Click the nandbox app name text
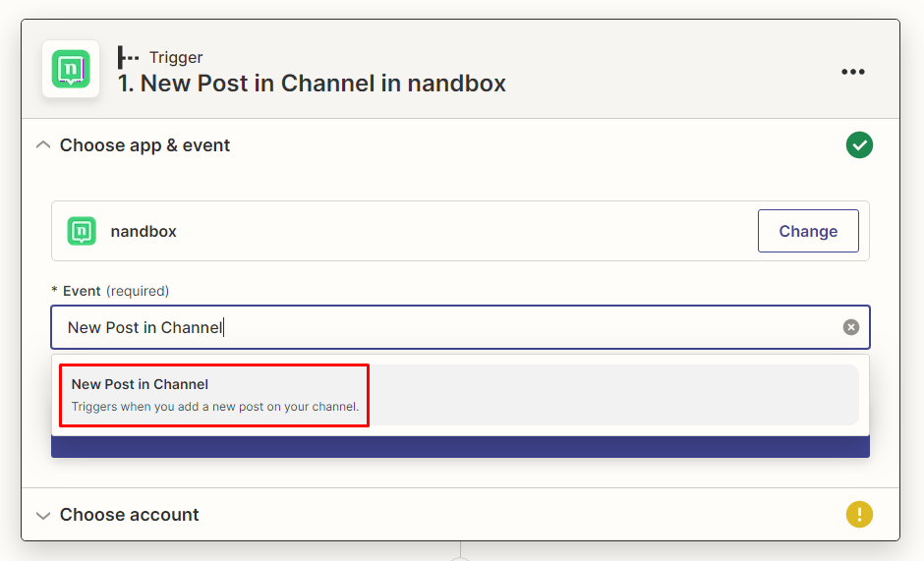Viewport: 924px width, 561px height. pyautogui.click(x=144, y=232)
